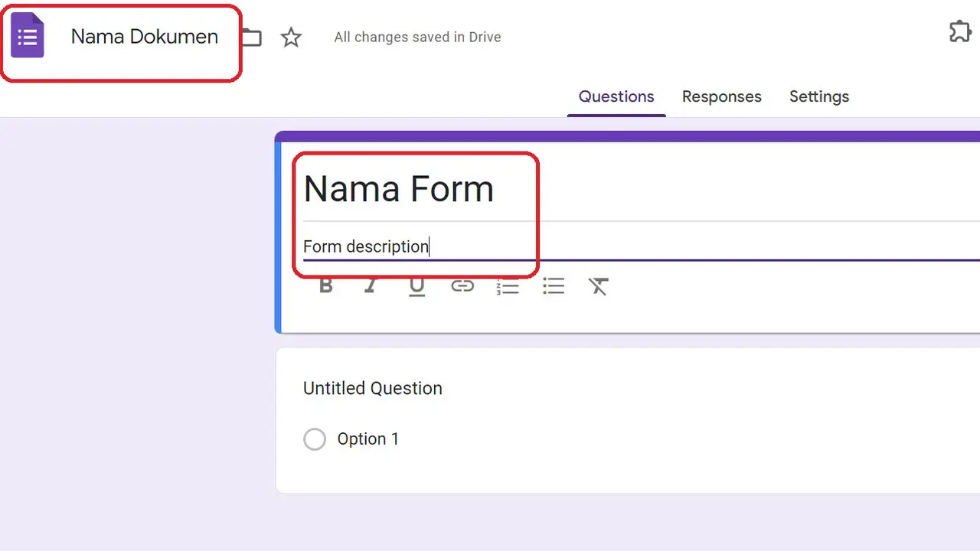Click the 'Untitled Question' title field
The image size is (980, 551).
click(x=373, y=388)
